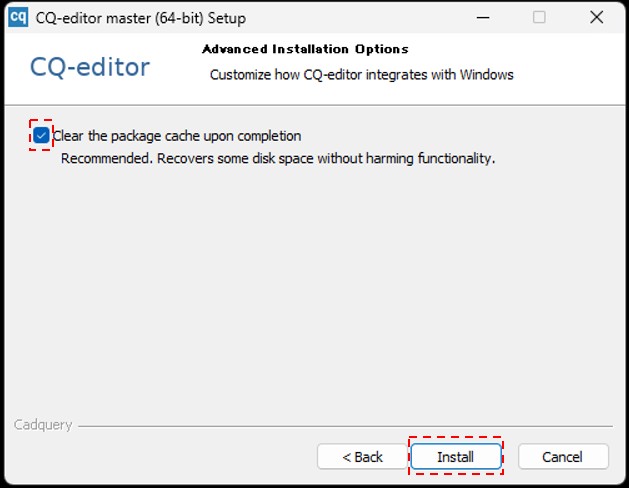The image size is (629, 488).
Task: Click the word 'Windows' in the subtitle
Action: point(486,75)
